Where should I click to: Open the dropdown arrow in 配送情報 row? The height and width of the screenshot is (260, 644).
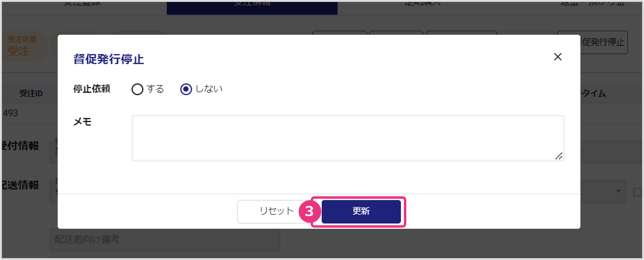pos(618,192)
